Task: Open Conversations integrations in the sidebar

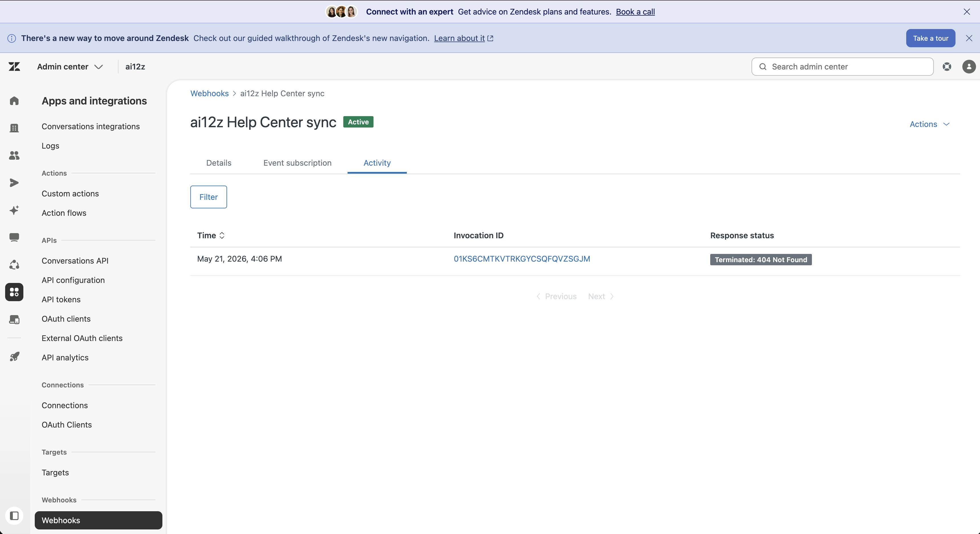Action: [91, 127]
